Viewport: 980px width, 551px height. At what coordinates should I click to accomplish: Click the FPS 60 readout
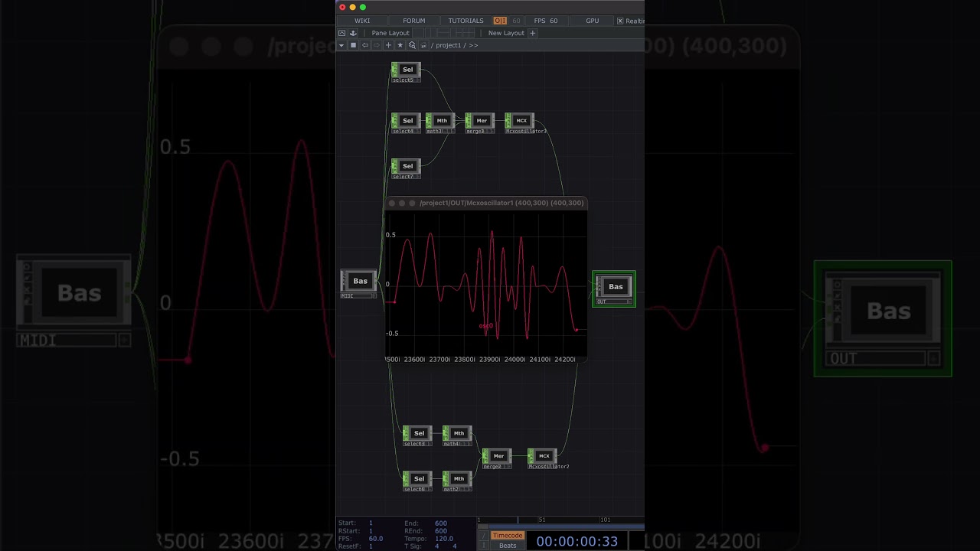546,21
